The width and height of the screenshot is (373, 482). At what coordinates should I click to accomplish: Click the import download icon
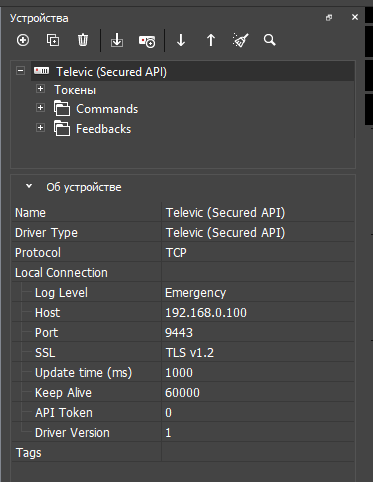[x=117, y=40]
